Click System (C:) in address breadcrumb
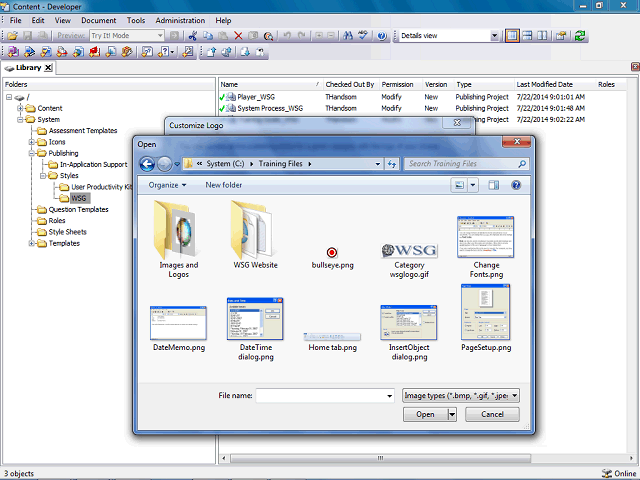 225,164
